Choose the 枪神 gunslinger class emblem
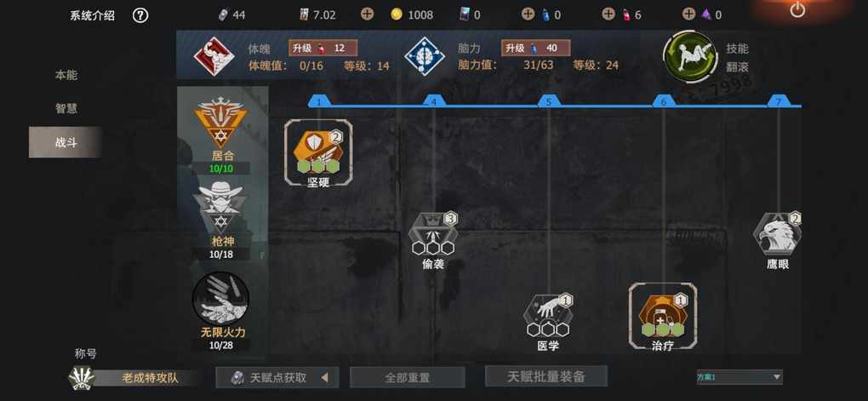Screen dimensions: 868x401 pyautogui.click(x=220, y=207)
